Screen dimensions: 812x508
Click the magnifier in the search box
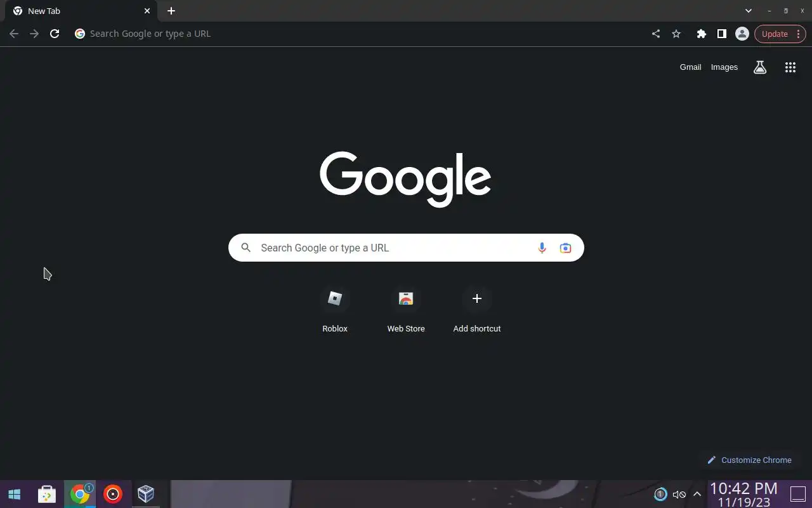tap(246, 248)
